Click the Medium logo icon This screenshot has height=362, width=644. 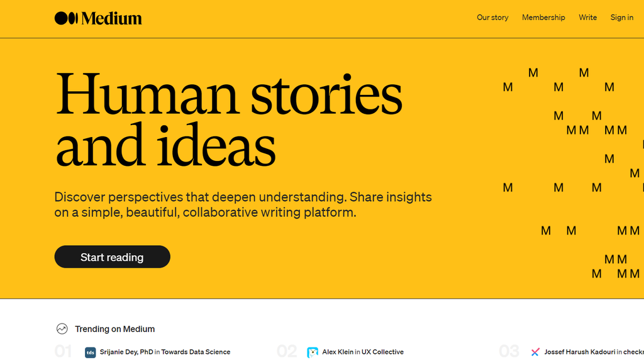click(x=66, y=18)
